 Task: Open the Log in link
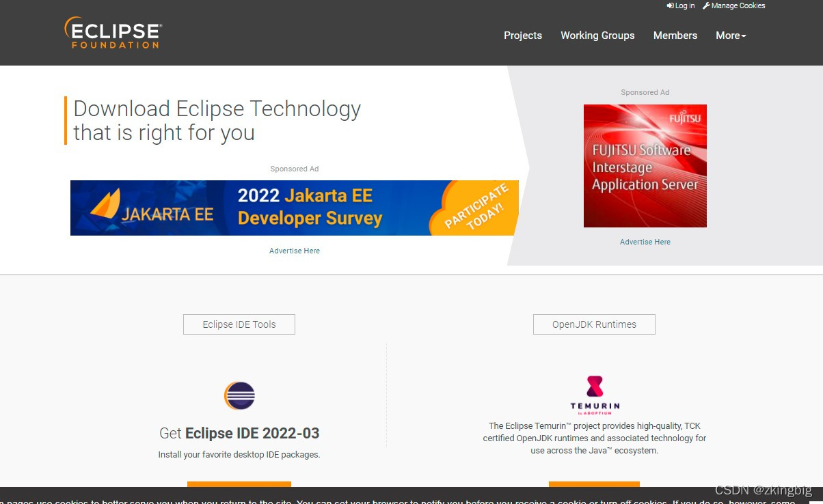(681, 5)
